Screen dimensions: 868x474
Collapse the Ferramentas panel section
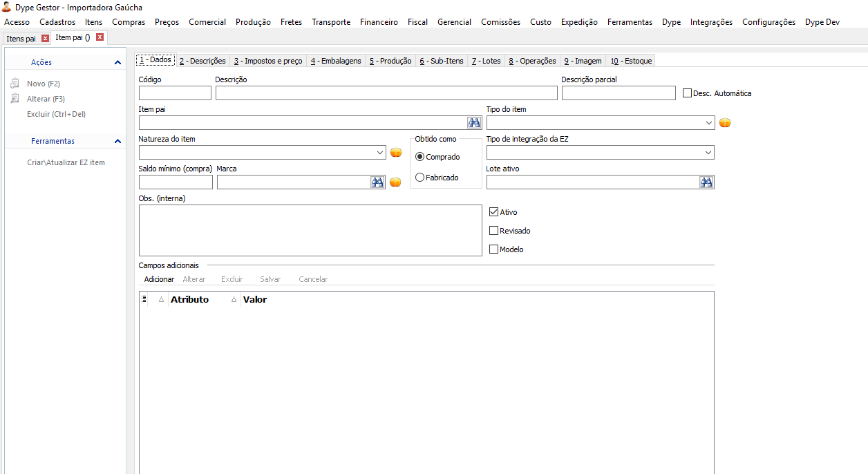tap(117, 142)
